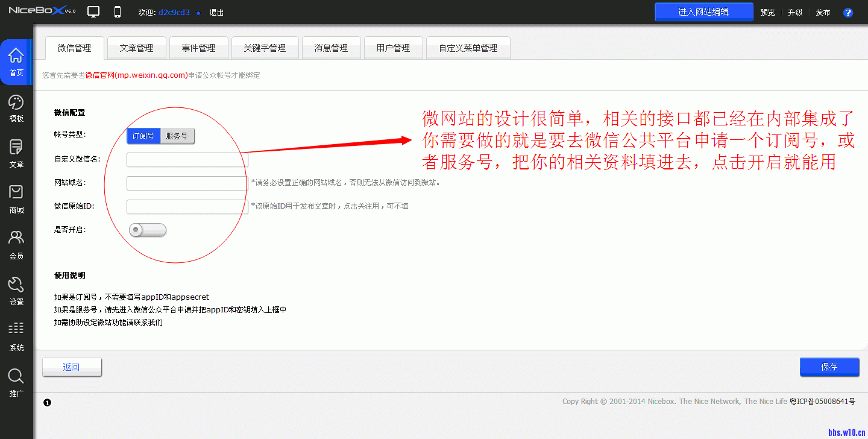Select the 订阅号 account type
Viewport: 868px width, 439px height.
click(143, 136)
